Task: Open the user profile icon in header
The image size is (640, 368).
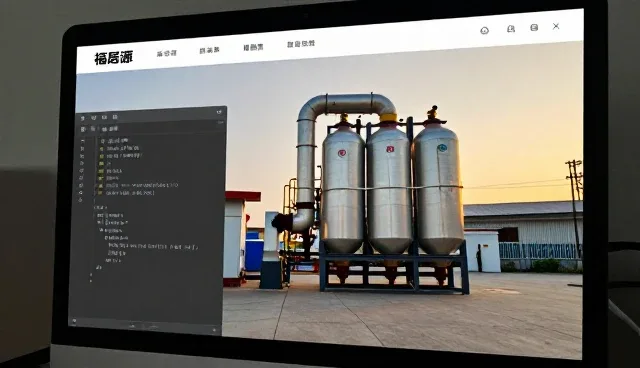Action: 511,29
